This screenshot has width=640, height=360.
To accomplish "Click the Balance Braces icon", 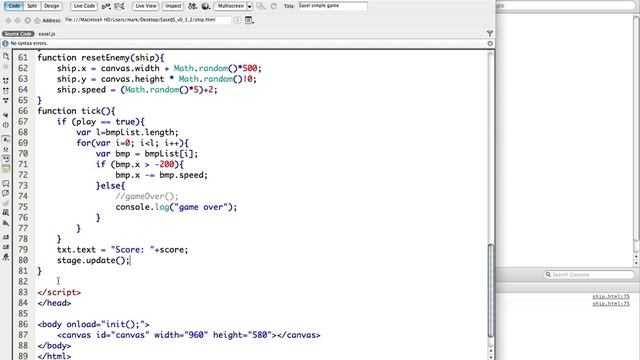I will pyautogui.click(x=6, y=125).
